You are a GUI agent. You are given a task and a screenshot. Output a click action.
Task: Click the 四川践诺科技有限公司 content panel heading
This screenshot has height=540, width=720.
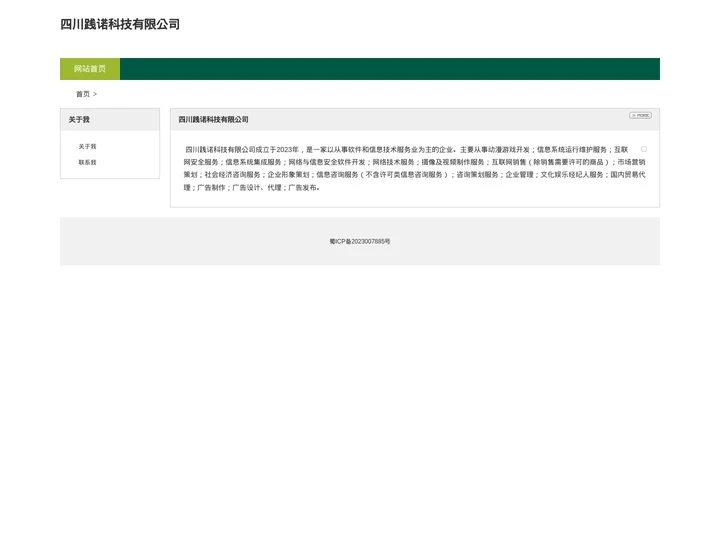[x=213, y=119]
